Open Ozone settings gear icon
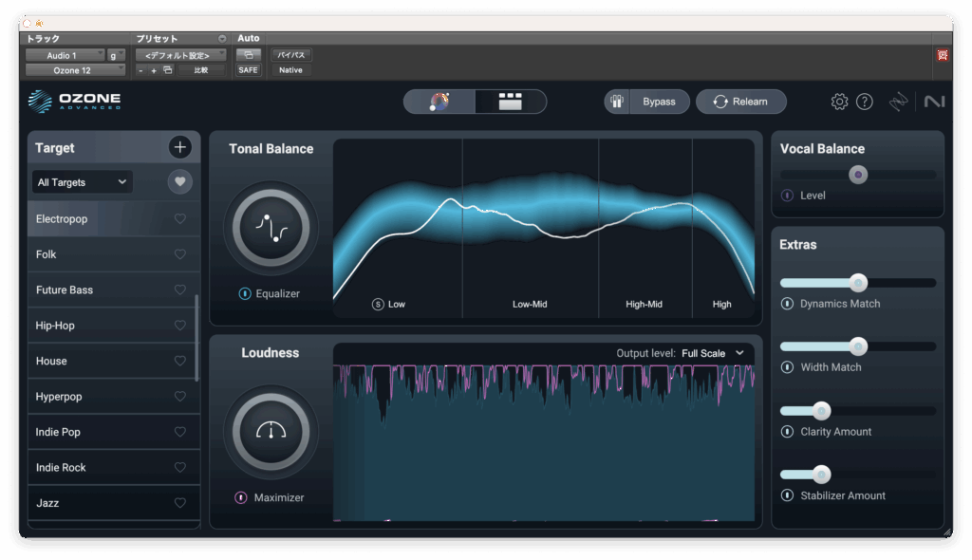Screen dimensions: 972x560 (839, 102)
